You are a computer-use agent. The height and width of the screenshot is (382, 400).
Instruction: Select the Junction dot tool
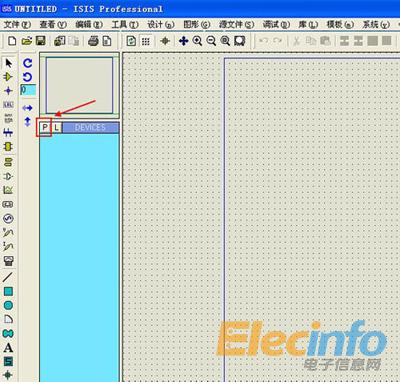coord(8,91)
